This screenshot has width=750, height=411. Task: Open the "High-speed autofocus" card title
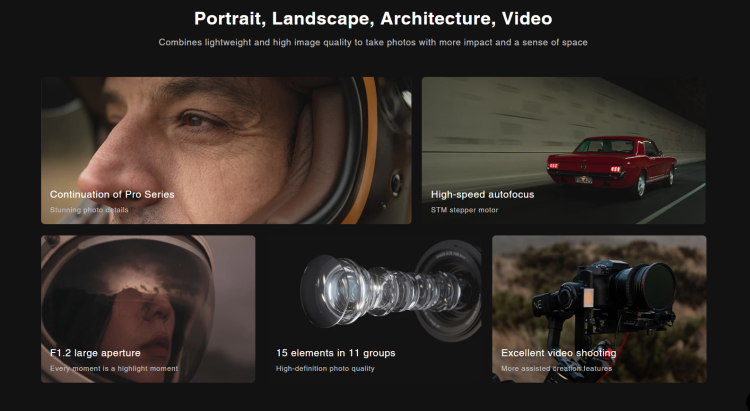(482, 194)
